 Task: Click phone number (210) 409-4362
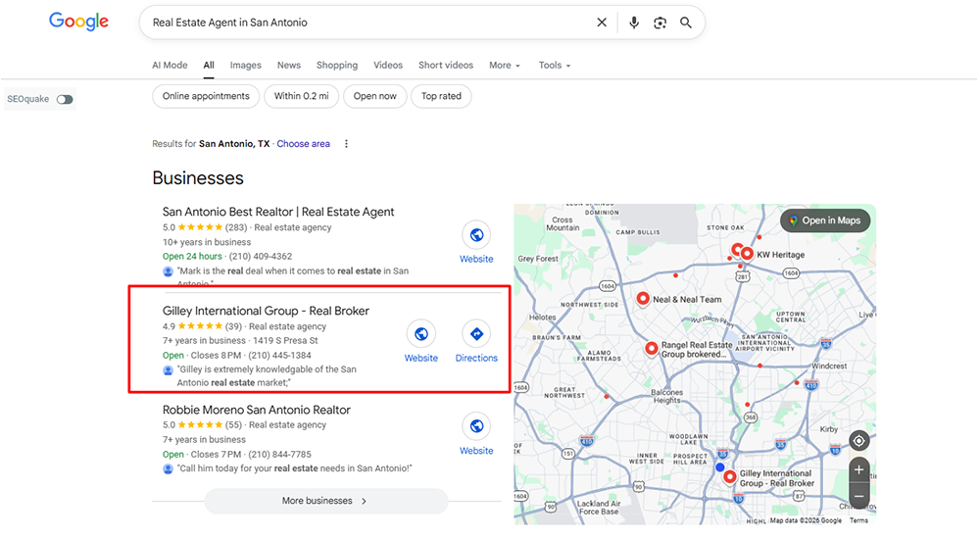point(261,257)
